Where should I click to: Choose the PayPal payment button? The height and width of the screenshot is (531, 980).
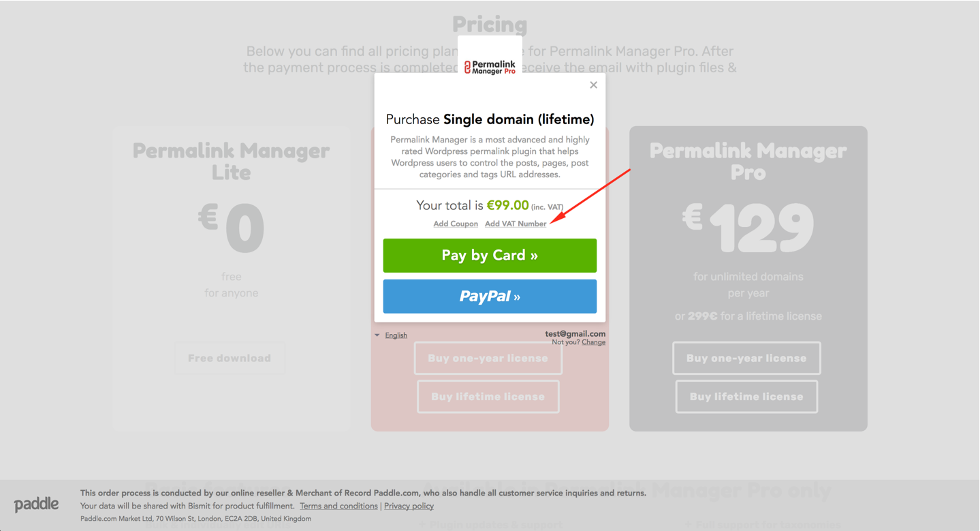pyautogui.click(x=490, y=297)
